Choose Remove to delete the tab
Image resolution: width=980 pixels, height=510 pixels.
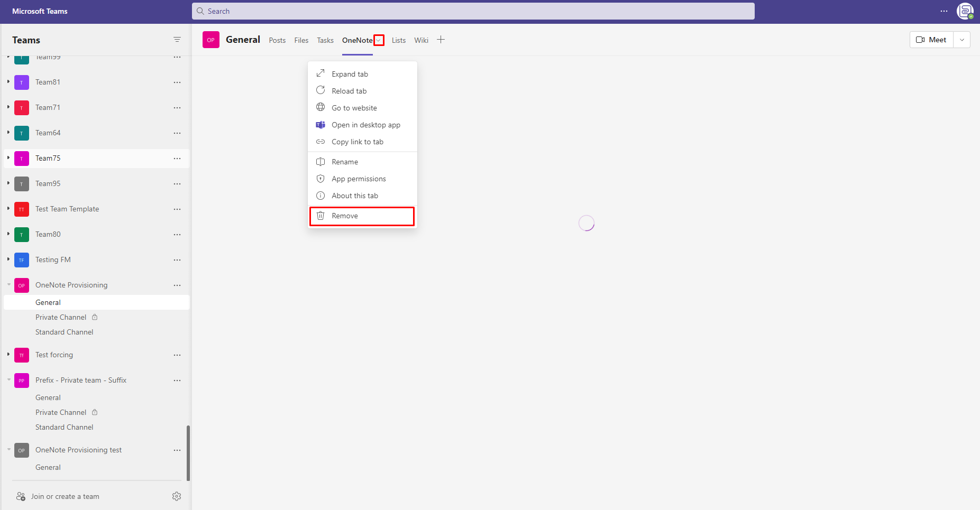[362, 216]
